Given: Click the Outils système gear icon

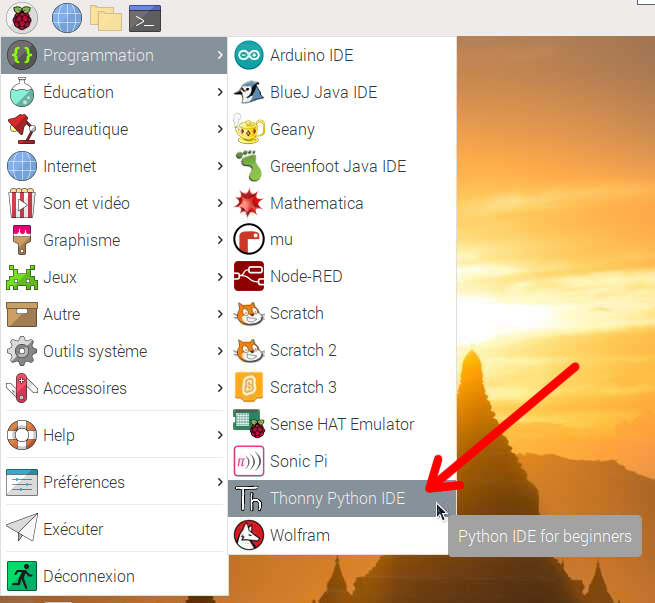Looking at the screenshot, I should [22, 351].
